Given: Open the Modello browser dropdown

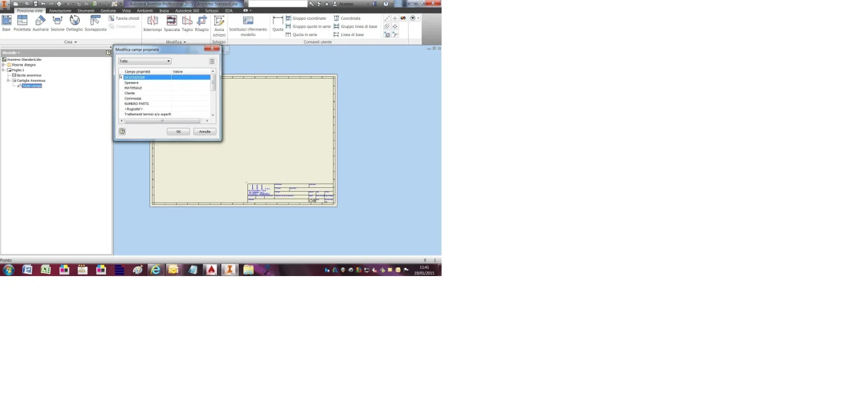Looking at the screenshot, I should point(11,53).
